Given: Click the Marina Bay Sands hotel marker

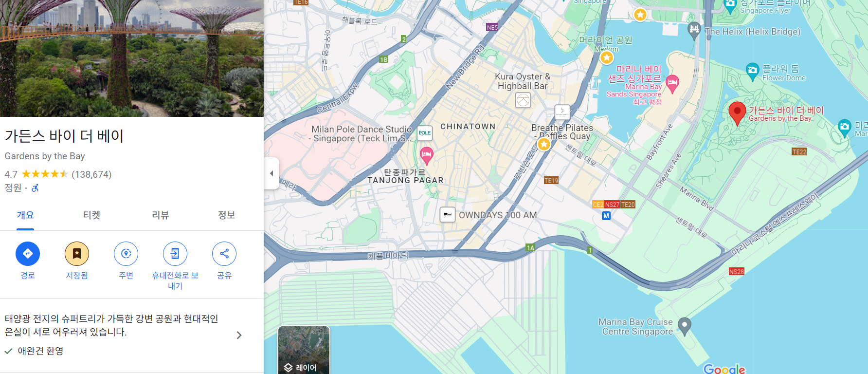Looking at the screenshot, I should pos(672,84).
